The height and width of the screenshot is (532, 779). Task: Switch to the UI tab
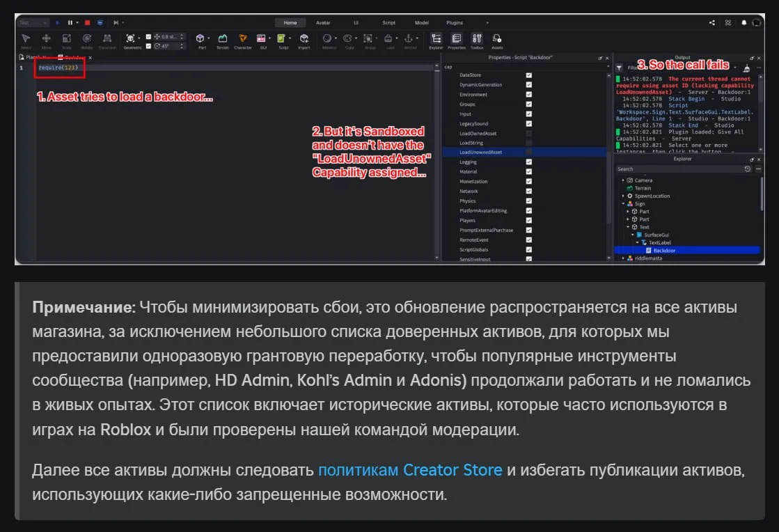click(x=356, y=23)
